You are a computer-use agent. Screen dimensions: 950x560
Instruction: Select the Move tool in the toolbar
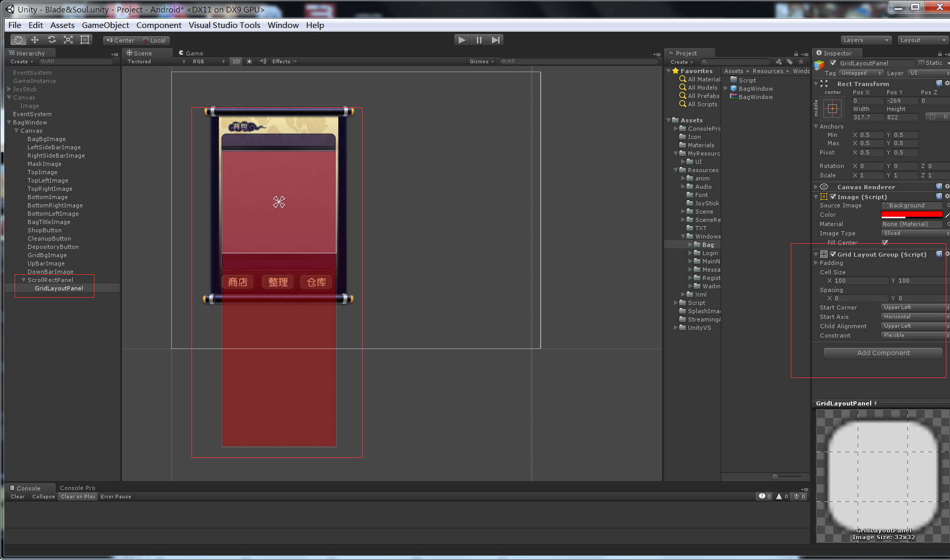34,39
